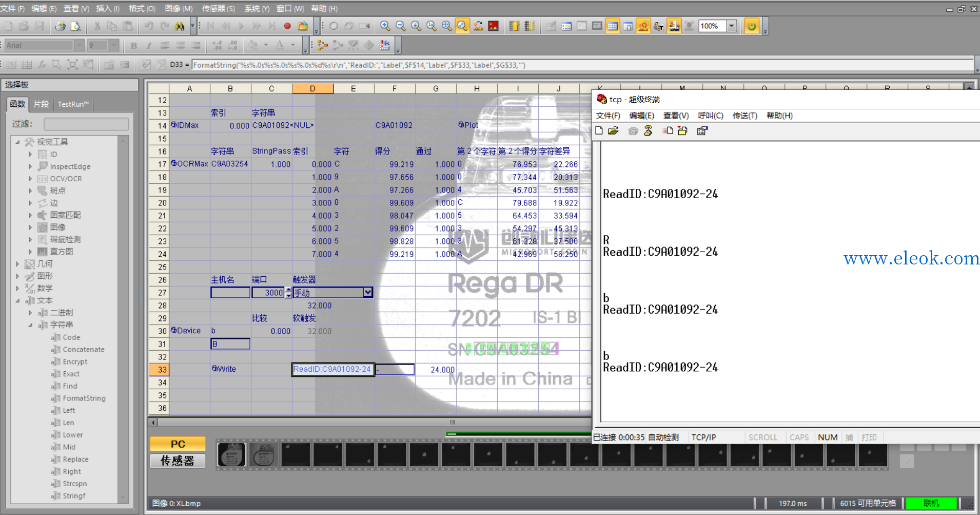This screenshot has width=980, height=515.
Task: Click the zoom in magnifier icon
Action: point(385,26)
